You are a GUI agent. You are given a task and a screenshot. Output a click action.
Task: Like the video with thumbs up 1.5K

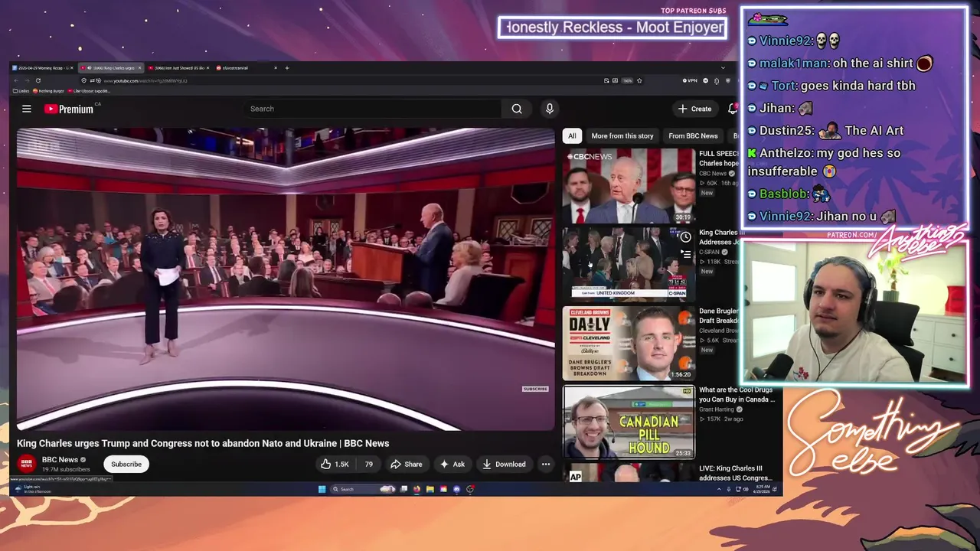click(335, 464)
